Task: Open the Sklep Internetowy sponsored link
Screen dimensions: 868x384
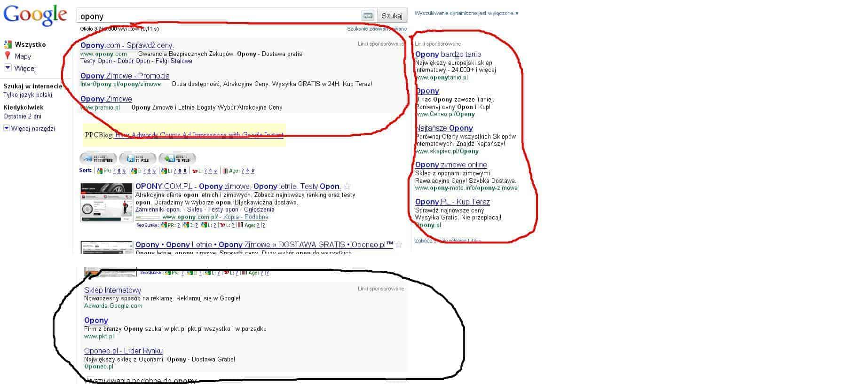Action: click(112, 290)
